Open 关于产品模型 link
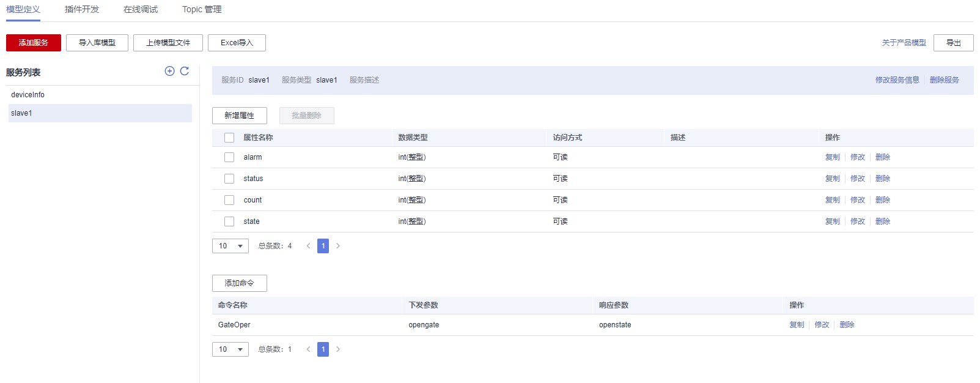Screen dimensions: 980x383 904,43
